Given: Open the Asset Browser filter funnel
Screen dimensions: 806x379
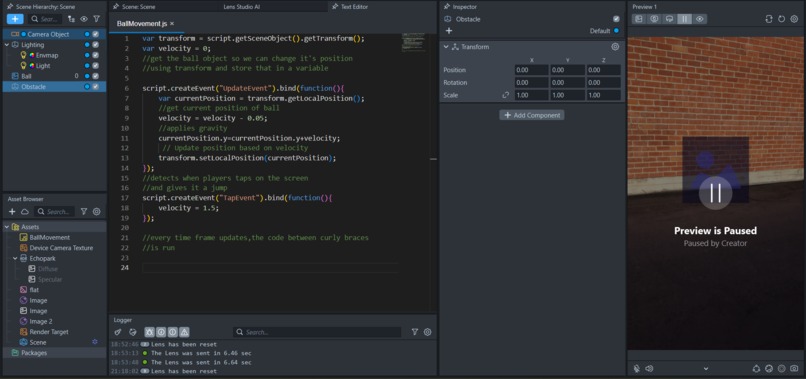Looking at the screenshot, I should pyautogui.click(x=84, y=211).
